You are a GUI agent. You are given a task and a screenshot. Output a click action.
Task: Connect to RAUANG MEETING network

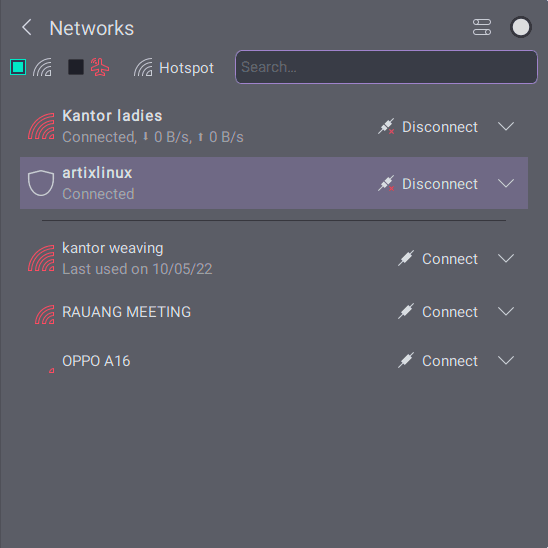click(438, 312)
